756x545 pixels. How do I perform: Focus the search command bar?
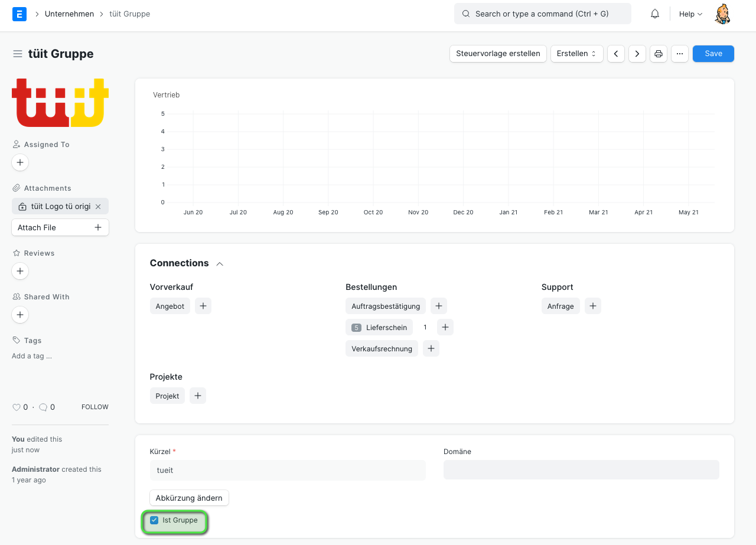[542, 14]
